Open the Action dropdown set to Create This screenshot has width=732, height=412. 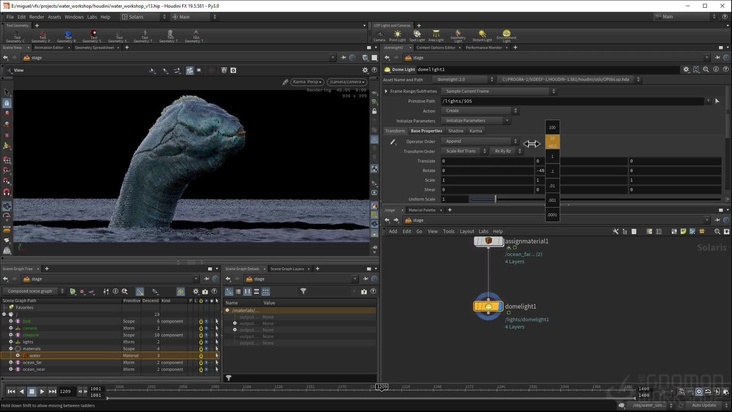[480, 111]
